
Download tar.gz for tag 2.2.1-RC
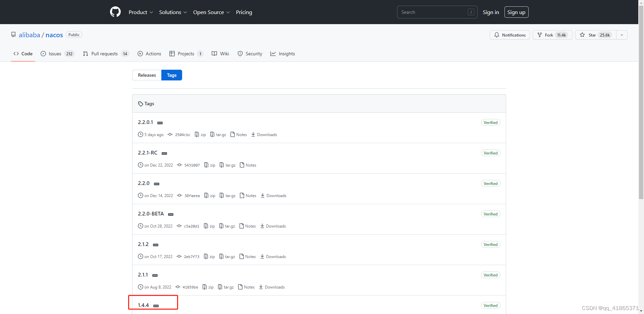tap(227, 165)
